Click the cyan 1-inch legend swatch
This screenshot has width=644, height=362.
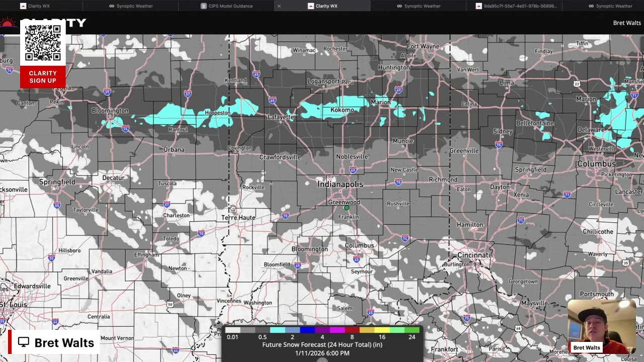point(277,330)
